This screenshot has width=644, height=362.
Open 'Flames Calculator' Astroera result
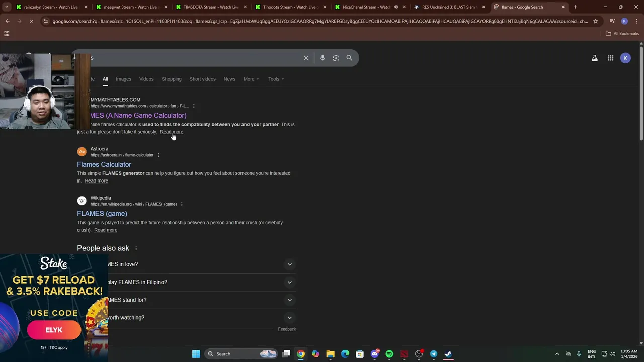[104, 164]
